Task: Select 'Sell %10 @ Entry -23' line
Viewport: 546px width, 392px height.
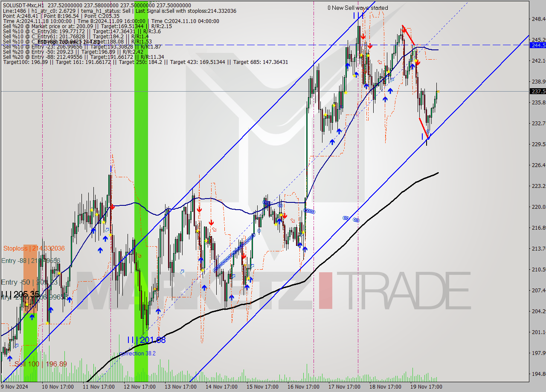Action: [81, 46]
